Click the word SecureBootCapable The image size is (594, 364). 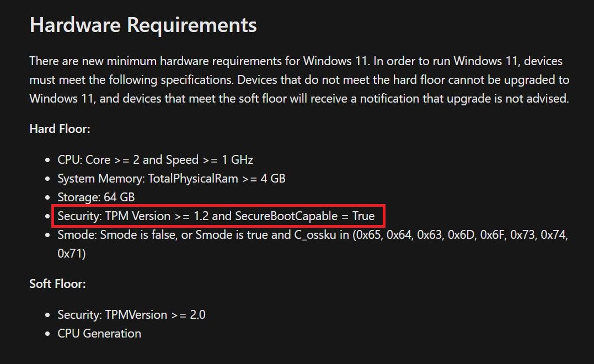point(286,216)
